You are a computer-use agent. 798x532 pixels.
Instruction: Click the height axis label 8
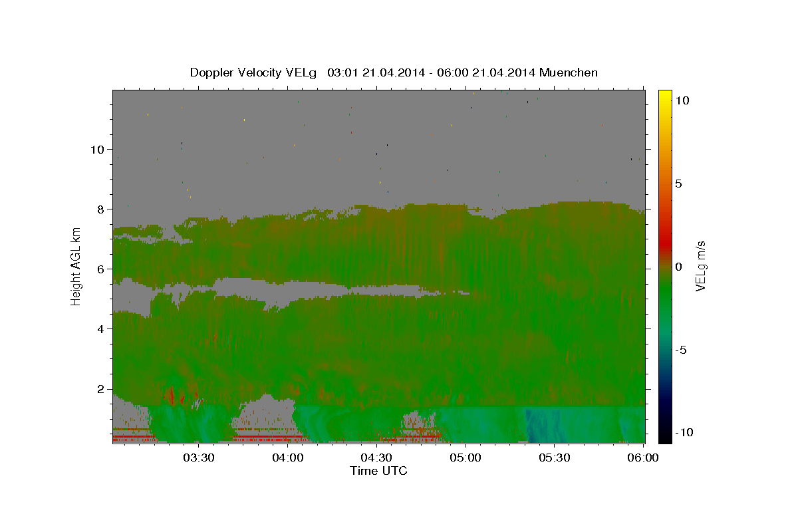click(x=100, y=209)
